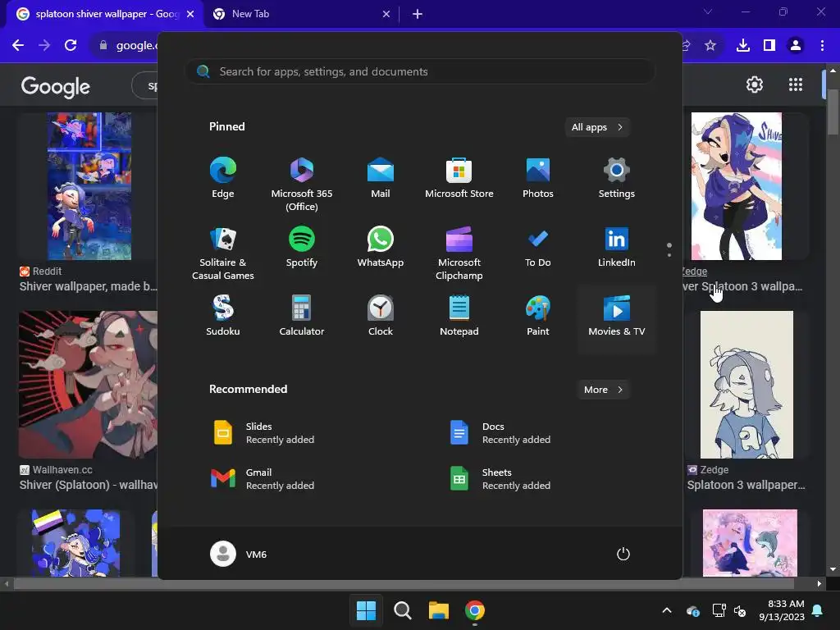840x630 pixels.
Task: Open the To Do app
Action: click(538, 248)
